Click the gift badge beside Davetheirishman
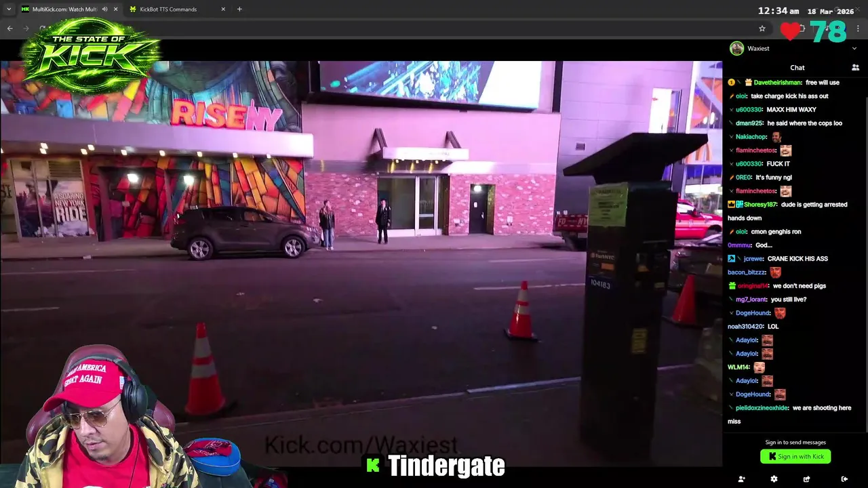The image size is (868, 488). pyautogui.click(x=749, y=83)
